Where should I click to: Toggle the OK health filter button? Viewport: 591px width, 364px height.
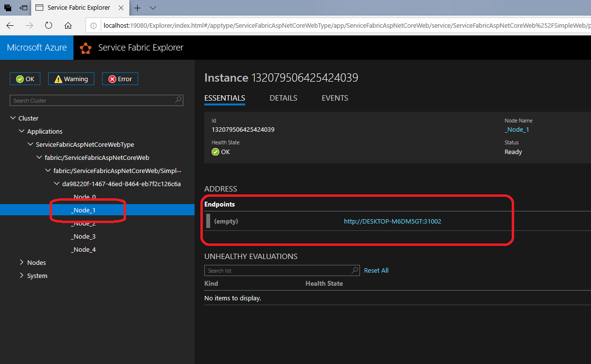[x=25, y=79]
